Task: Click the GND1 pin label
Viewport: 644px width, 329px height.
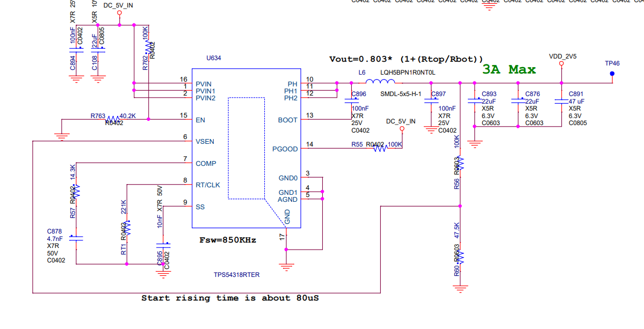Action: (x=288, y=192)
